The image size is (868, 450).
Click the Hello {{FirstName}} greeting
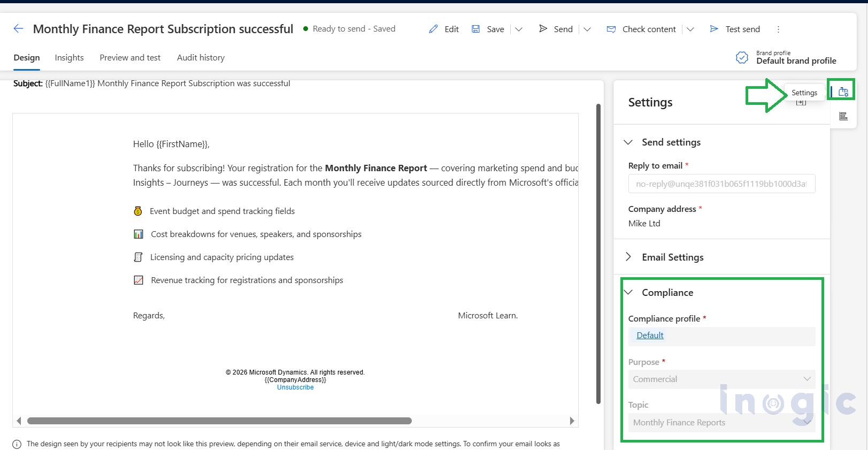pyautogui.click(x=171, y=144)
